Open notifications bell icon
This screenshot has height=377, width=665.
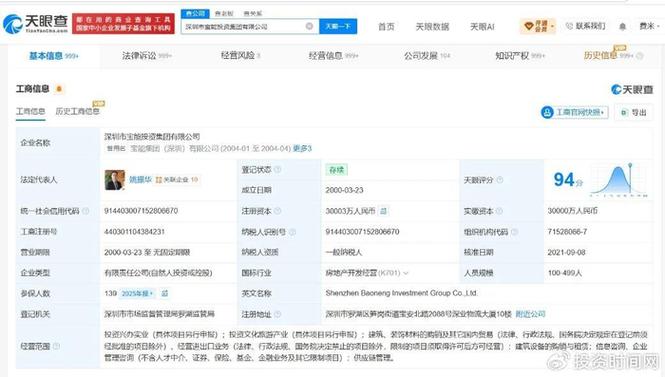[x=623, y=27]
